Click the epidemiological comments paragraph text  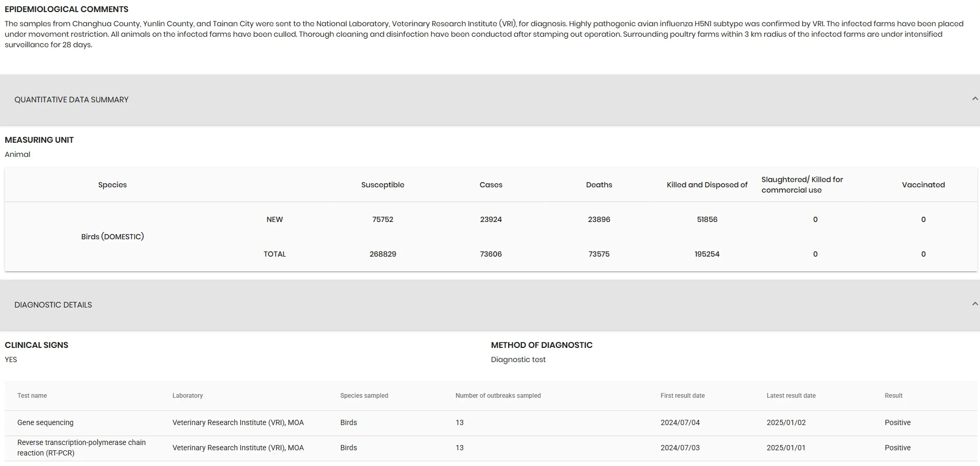click(484, 34)
